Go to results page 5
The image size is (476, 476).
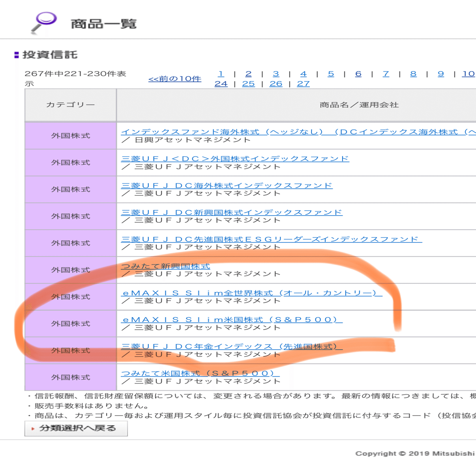click(331, 74)
